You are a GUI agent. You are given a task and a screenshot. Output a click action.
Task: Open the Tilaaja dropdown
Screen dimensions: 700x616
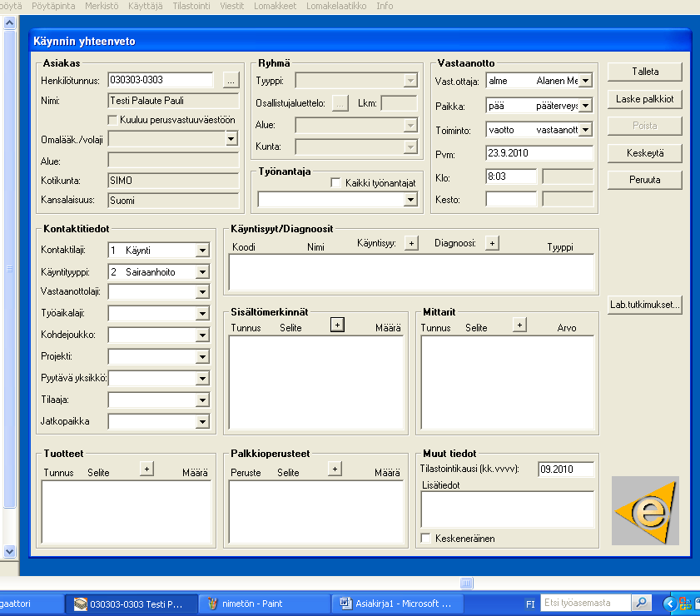[203, 400]
